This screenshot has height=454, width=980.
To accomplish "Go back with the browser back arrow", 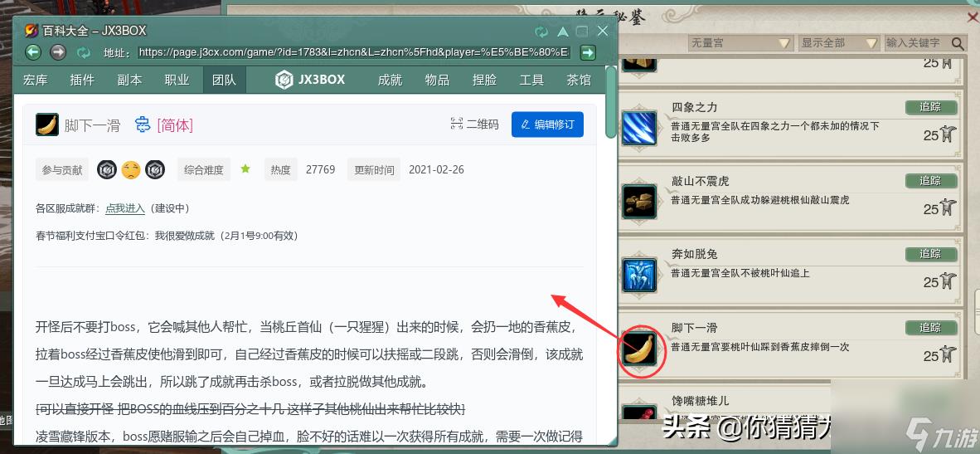I will click(x=33, y=52).
